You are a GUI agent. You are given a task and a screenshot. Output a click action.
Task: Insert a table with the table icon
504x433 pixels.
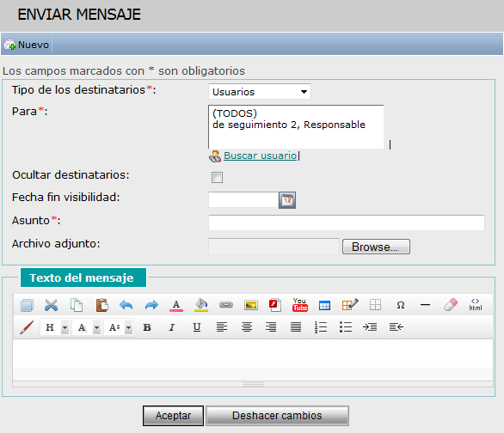click(x=324, y=305)
